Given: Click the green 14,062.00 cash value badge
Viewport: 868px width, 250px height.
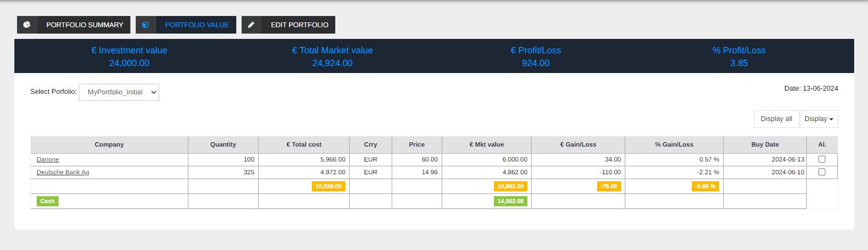Looking at the screenshot, I should (x=510, y=201).
